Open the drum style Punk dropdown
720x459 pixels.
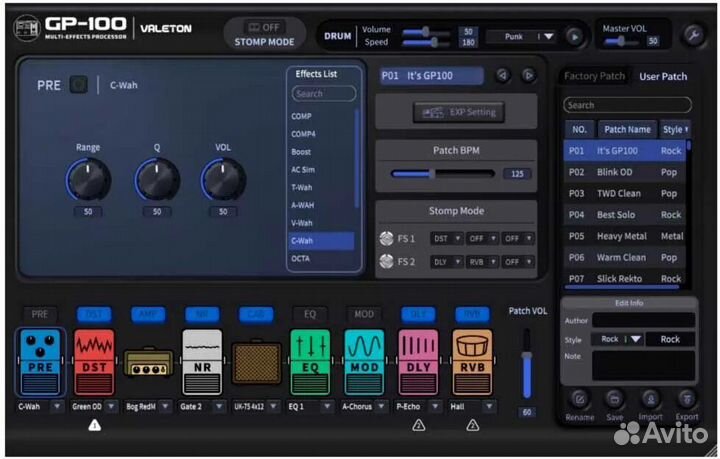[521, 36]
